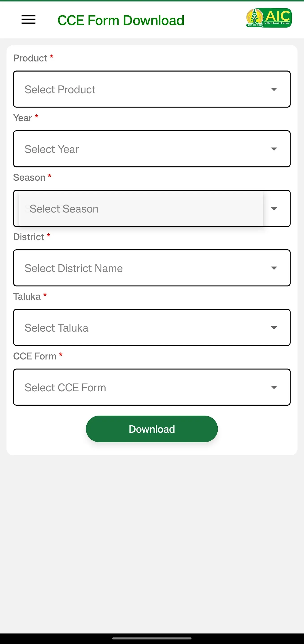This screenshot has width=304, height=644.
Task: Click the Taluka field label
Action: (27, 297)
